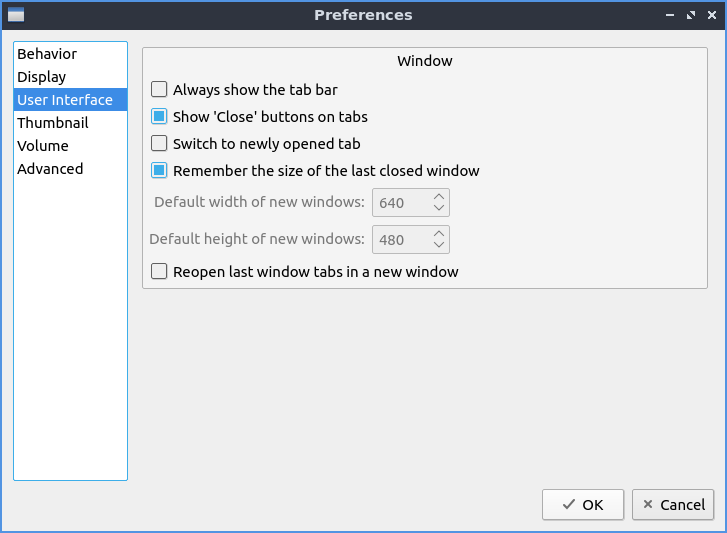This screenshot has height=533, width=727.
Task: Increase the default height spinner value
Action: (x=439, y=233)
